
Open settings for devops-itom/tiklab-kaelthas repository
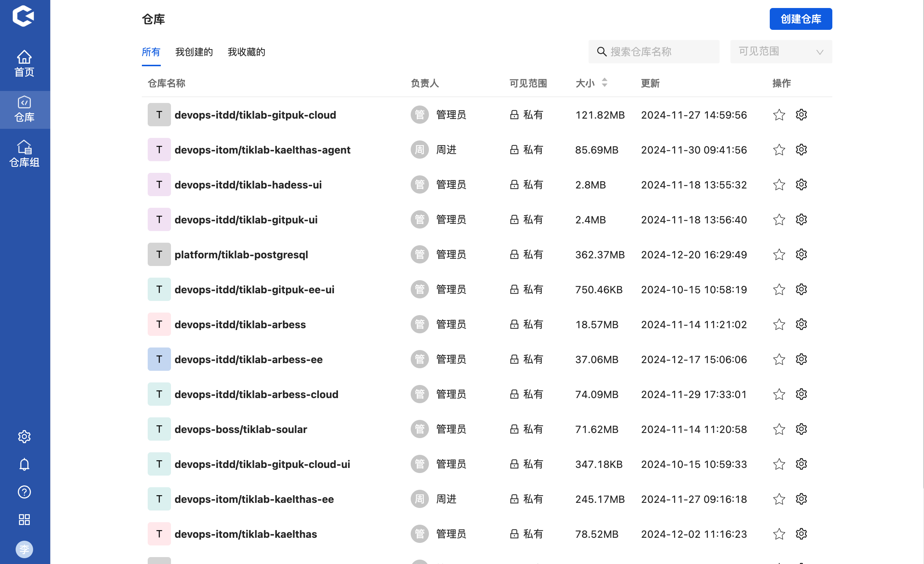pos(801,534)
